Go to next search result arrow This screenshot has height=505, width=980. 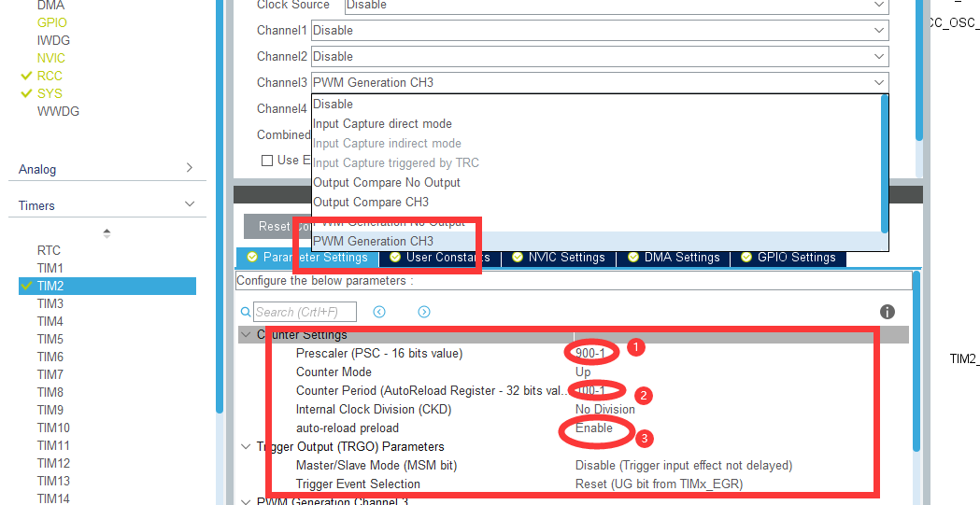click(424, 312)
